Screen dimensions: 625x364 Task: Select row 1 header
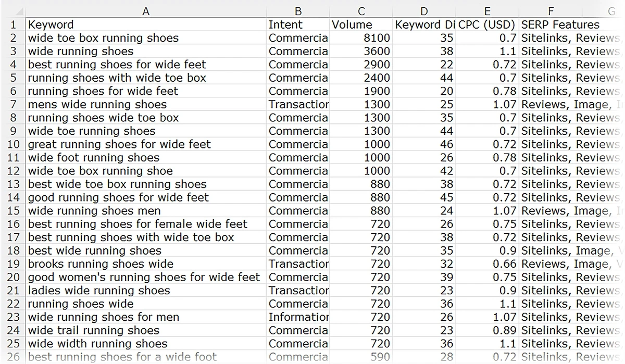(12, 24)
